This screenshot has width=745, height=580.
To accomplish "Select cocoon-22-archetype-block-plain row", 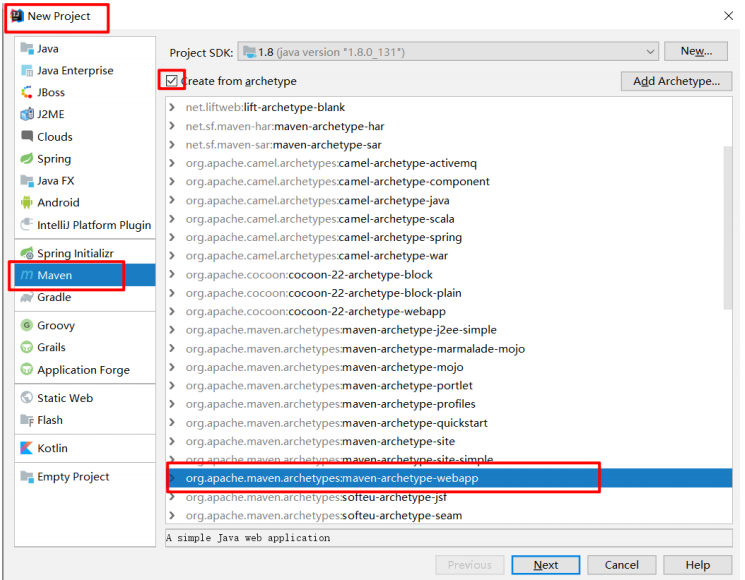I will pyautogui.click(x=449, y=293).
